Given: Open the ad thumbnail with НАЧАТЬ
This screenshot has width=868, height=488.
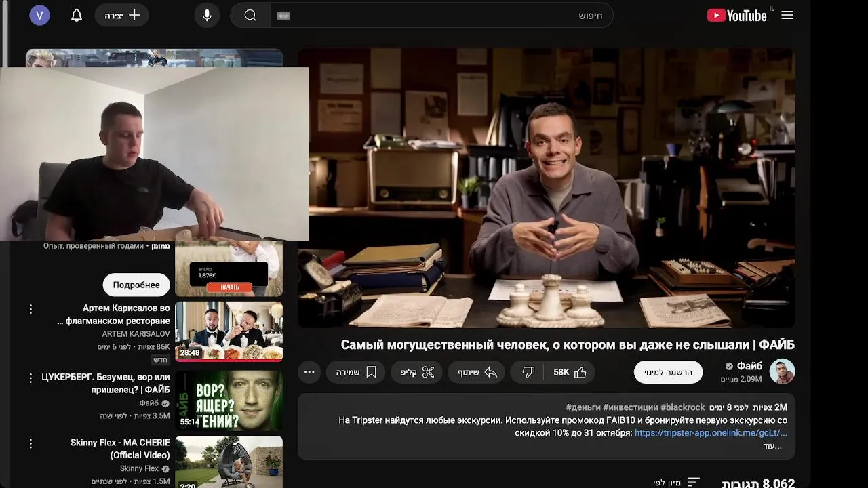Looking at the screenshot, I should [x=229, y=268].
